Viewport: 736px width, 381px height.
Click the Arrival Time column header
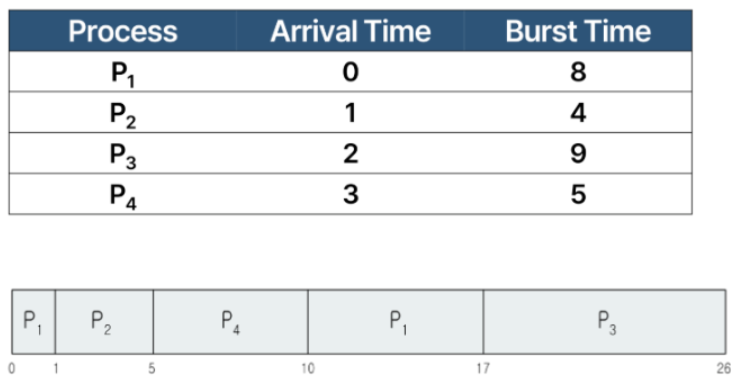(x=351, y=31)
